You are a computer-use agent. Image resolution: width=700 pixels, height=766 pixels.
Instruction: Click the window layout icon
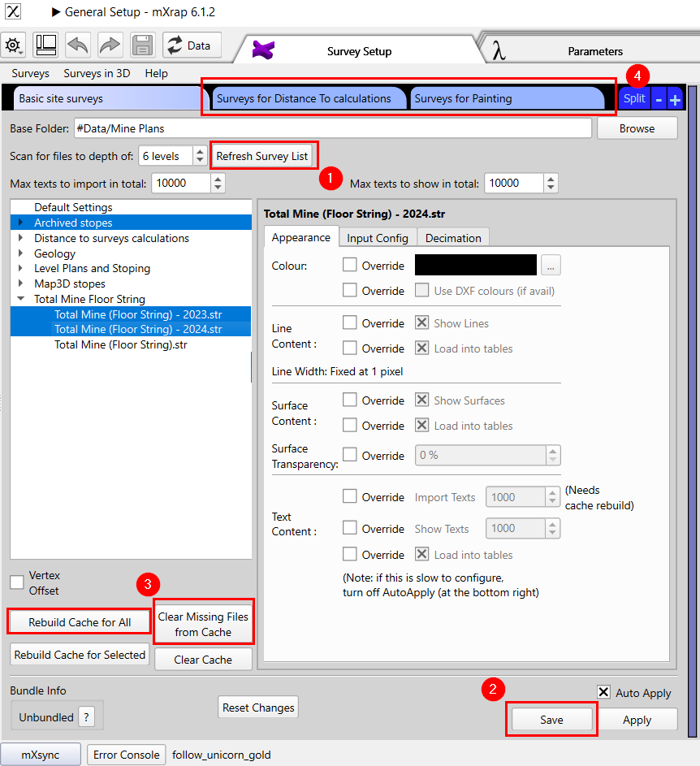[45, 45]
